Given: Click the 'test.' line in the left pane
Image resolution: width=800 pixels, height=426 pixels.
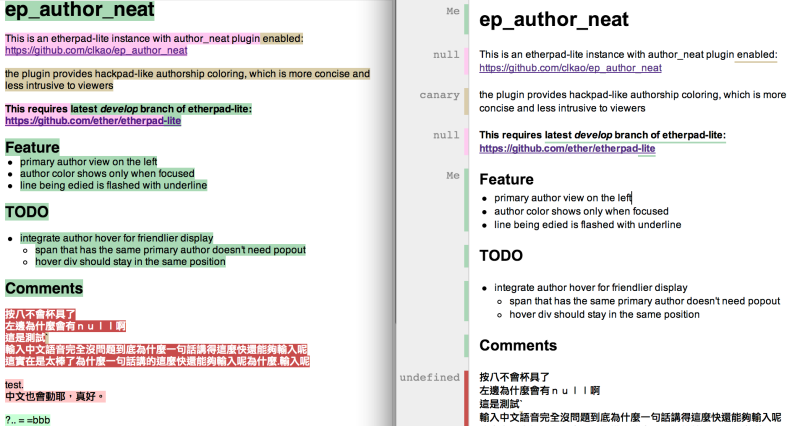Looking at the screenshot, I should click(x=14, y=385).
